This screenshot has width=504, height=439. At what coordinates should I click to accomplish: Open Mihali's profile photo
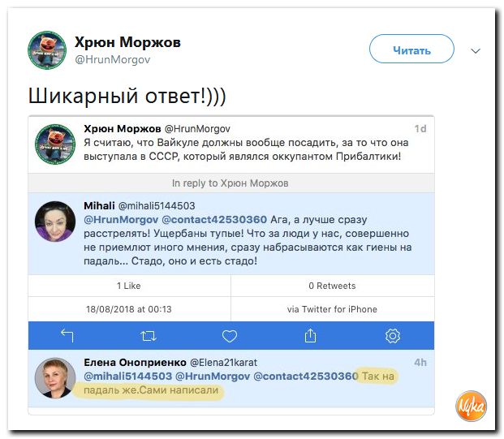[55, 222]
